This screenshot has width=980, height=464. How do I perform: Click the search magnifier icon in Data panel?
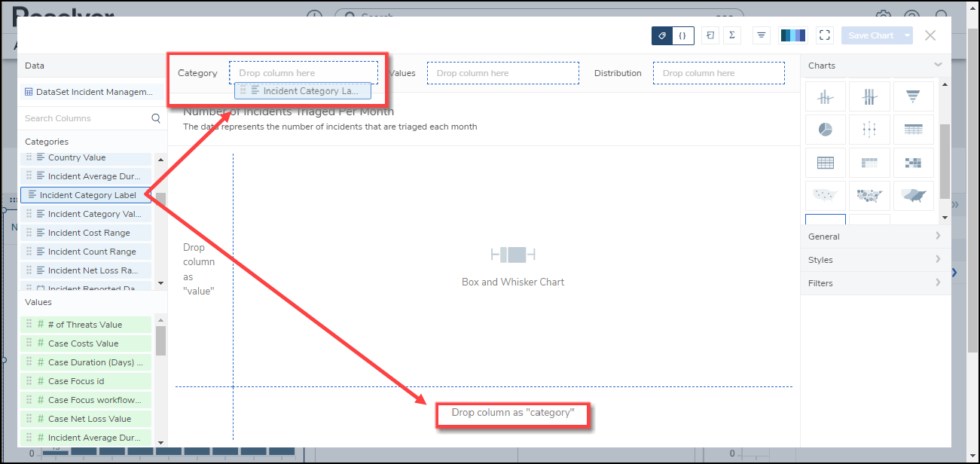[x=156, y=118]
